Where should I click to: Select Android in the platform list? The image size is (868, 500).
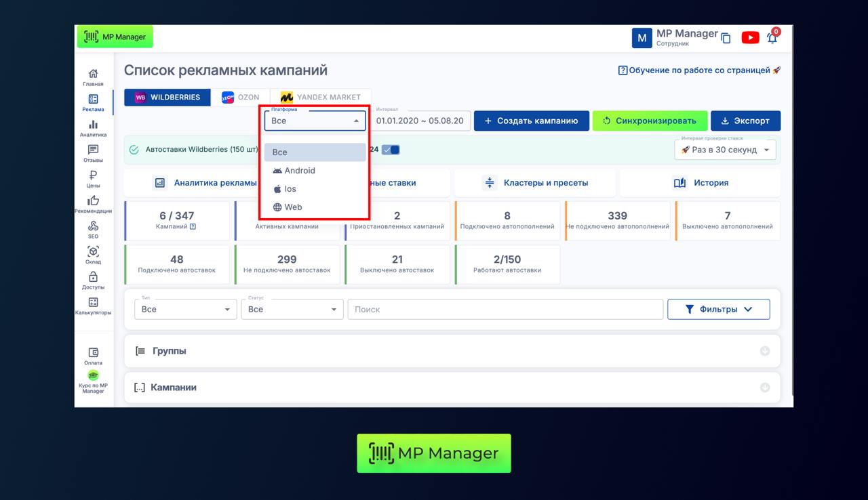pos(299,171)
